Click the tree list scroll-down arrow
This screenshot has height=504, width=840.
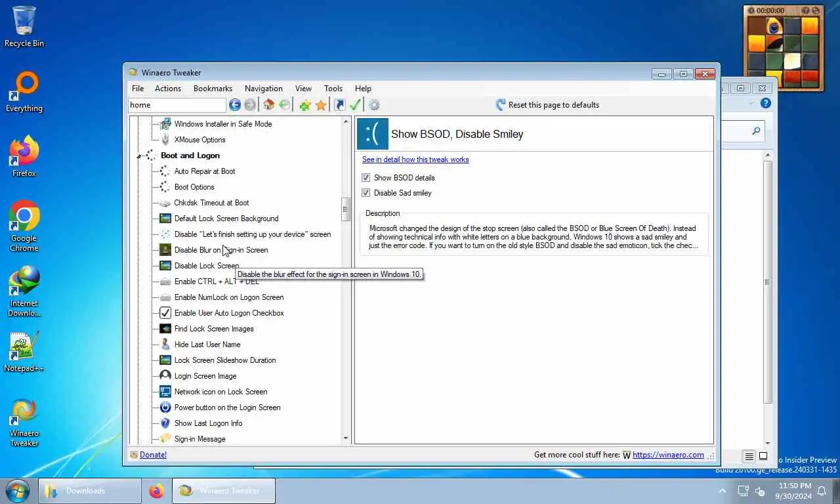tap(346, 438)
